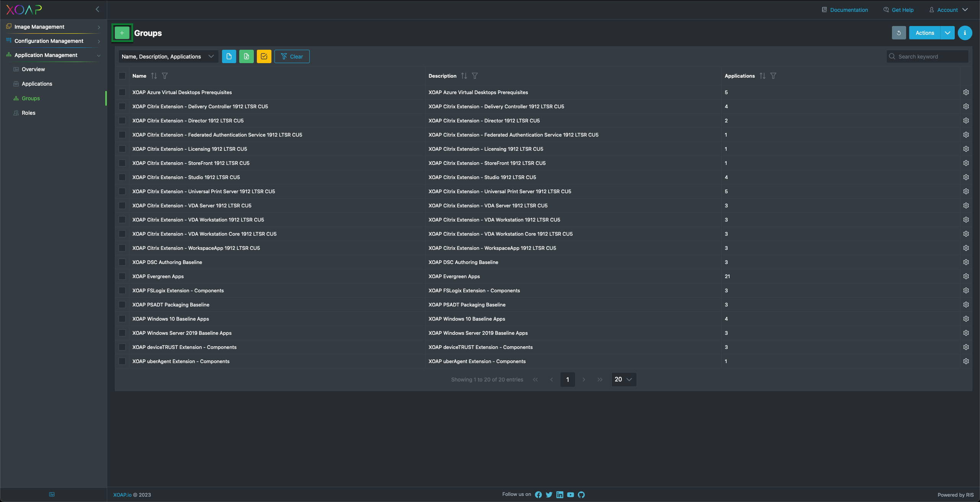Open the blue info icon button
Screen dimensions: 980x502
point(965,33)
